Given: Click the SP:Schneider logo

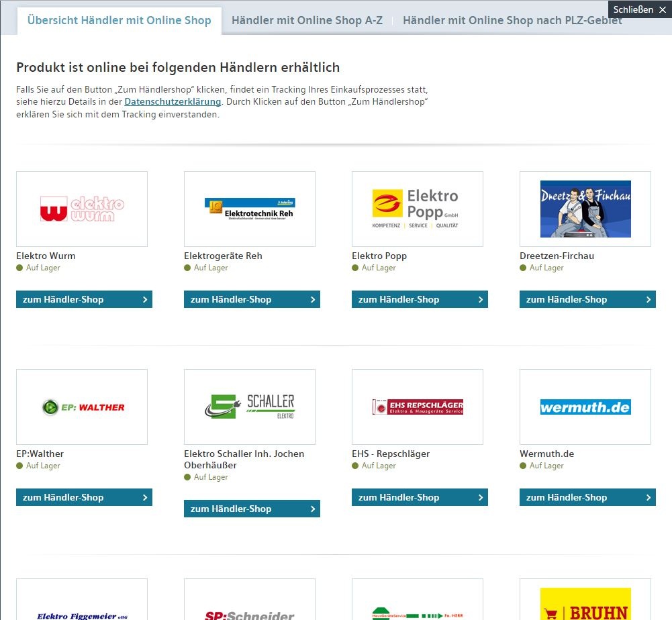Looking at the screenshot, I should tap(250, 615).
